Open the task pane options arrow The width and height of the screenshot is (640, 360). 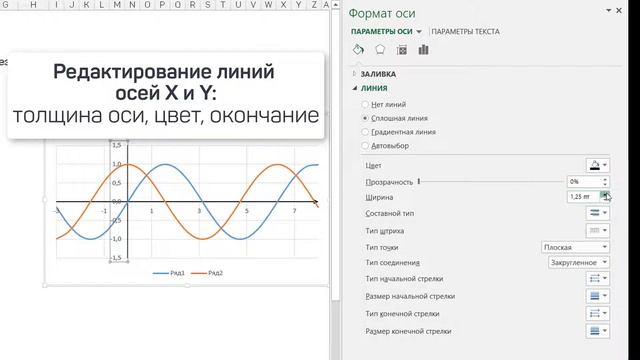[609, 11]
